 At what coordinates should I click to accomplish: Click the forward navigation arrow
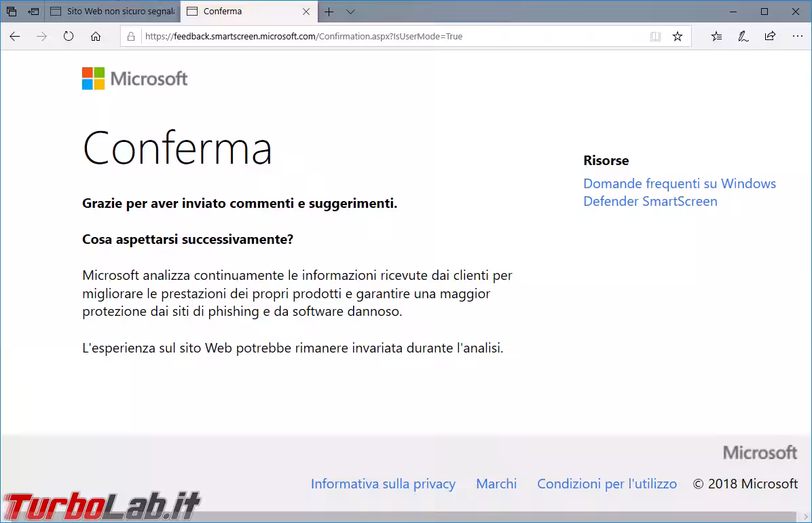(41, 36)
